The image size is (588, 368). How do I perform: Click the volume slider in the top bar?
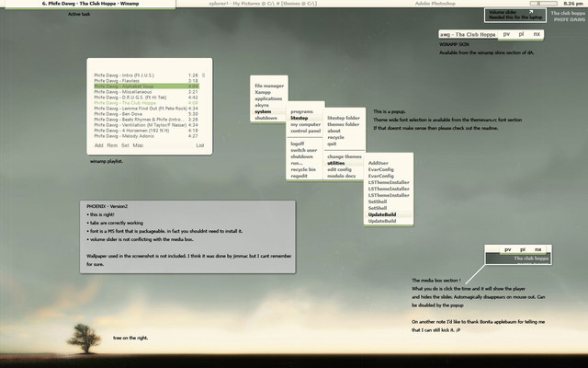543,4
